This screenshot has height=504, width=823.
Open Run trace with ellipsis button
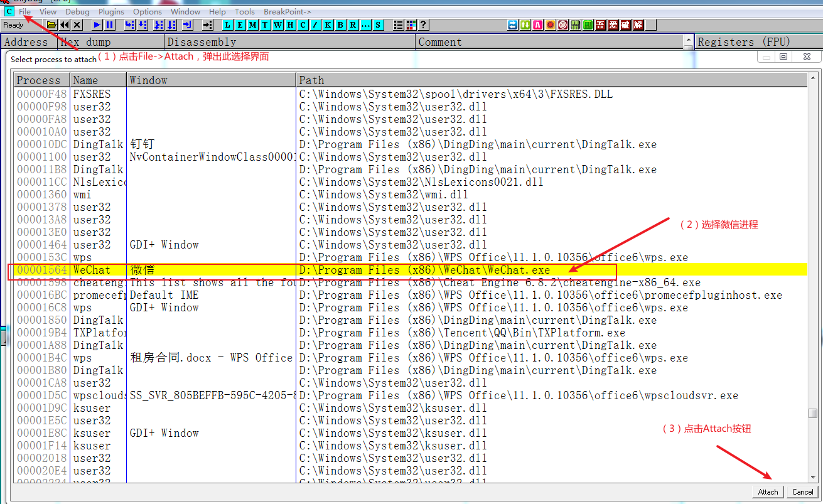tap(365, 25)
